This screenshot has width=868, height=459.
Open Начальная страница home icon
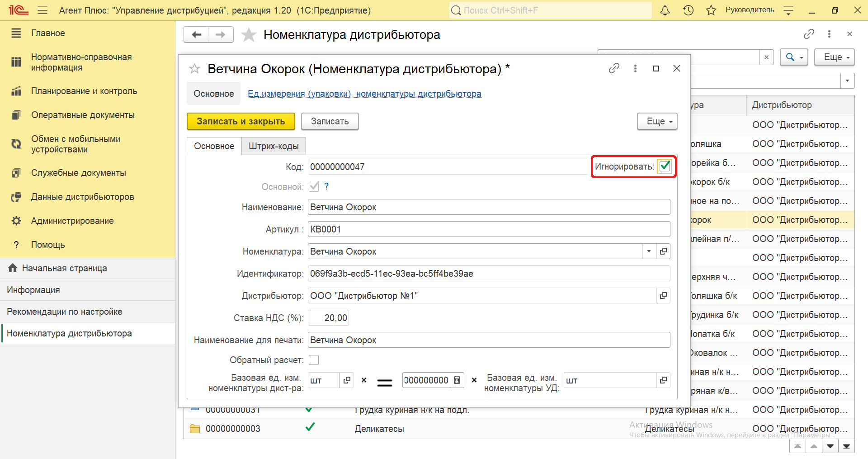[x=13, y=268]
